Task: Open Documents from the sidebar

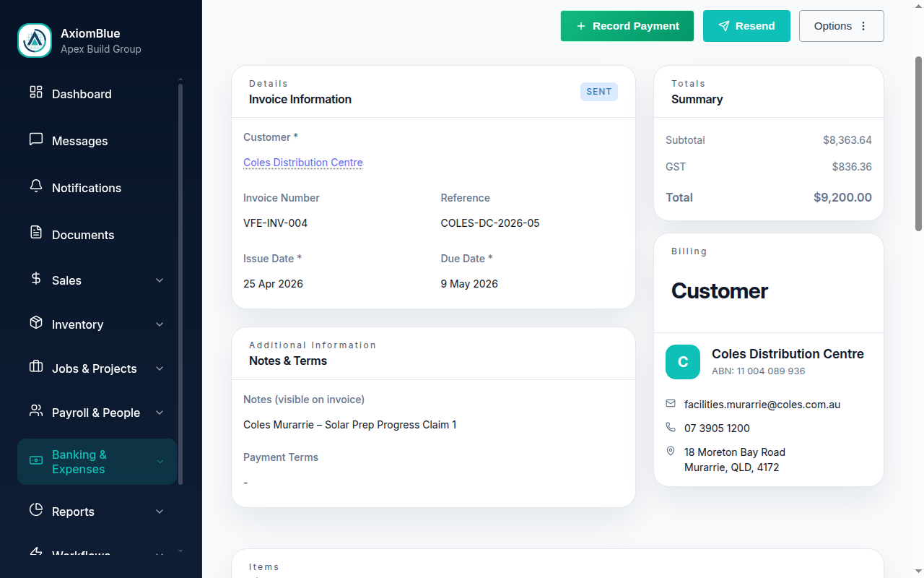Action: [x=97, y=235]
